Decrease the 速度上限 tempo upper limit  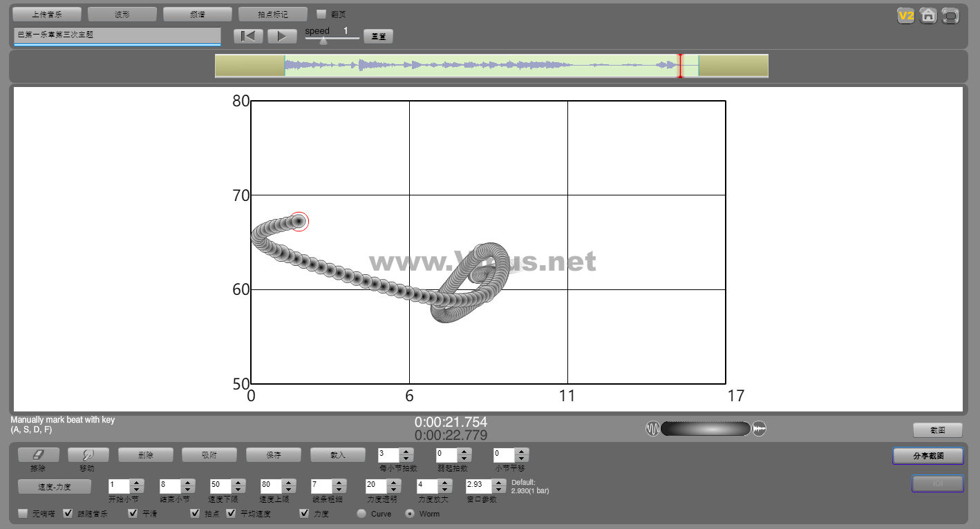click(x=289, y=490)
